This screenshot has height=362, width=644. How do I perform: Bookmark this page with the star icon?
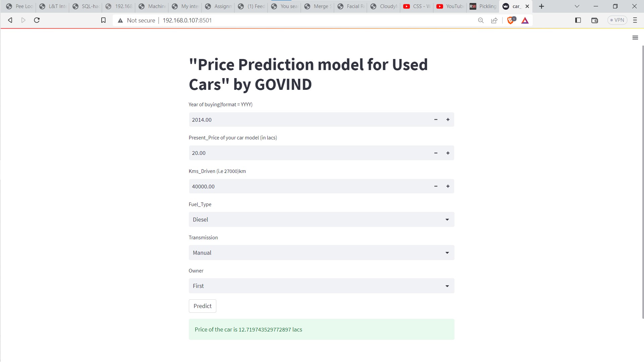(x=103, y=20)
